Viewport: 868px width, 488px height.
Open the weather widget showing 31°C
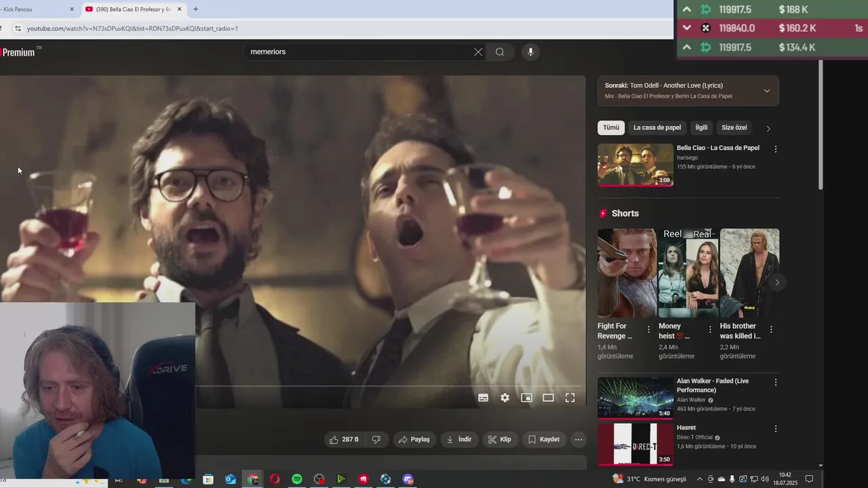coord(649,479)
